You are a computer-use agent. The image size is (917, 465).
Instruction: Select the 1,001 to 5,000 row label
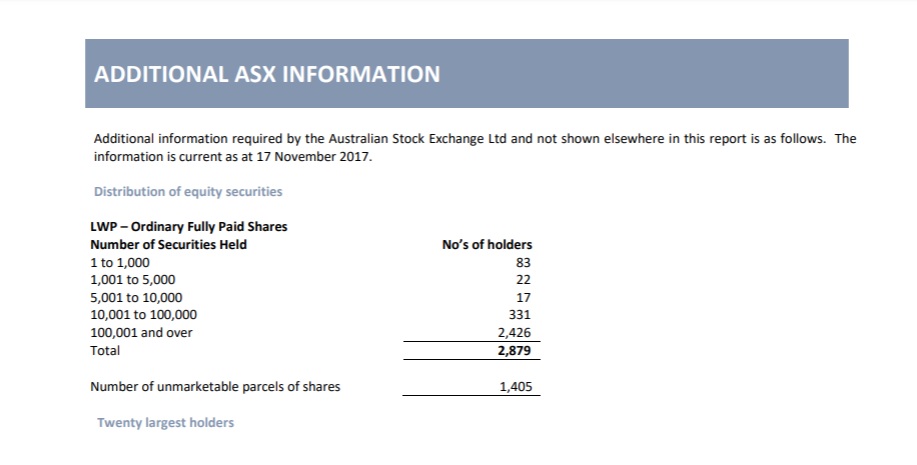[x=133, y=280]
